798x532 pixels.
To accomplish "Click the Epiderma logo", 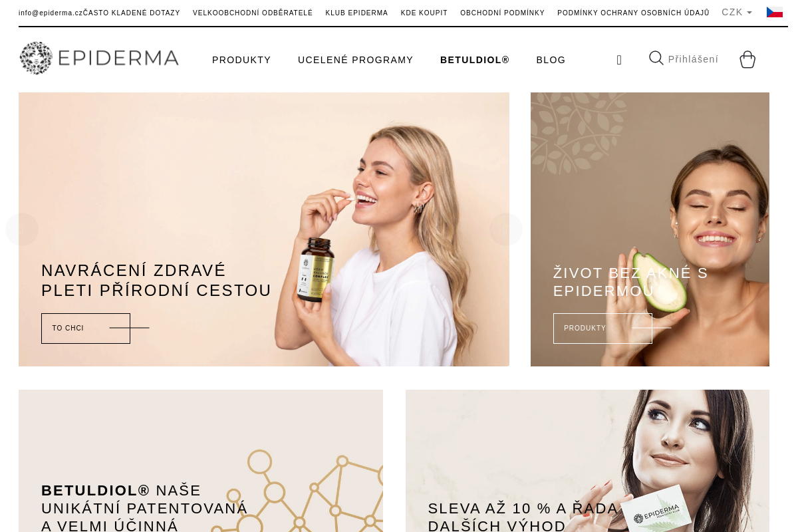I will [100, 58].
